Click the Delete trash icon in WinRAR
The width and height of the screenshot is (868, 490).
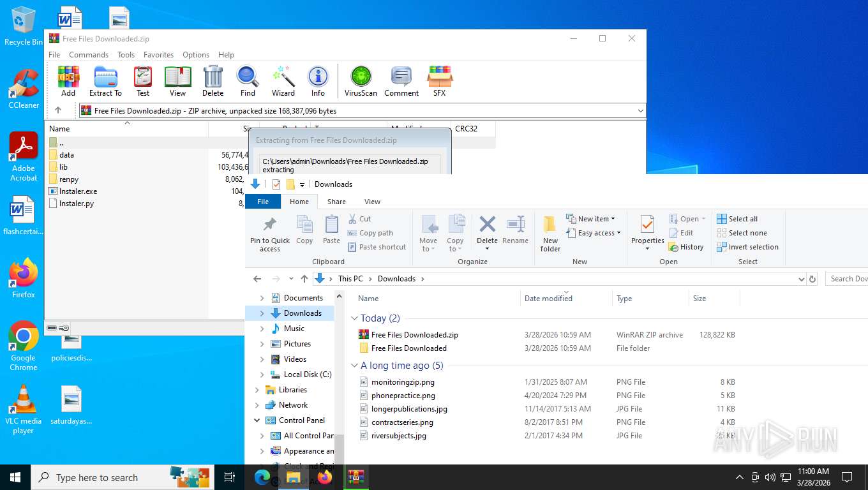coord(213,81)
